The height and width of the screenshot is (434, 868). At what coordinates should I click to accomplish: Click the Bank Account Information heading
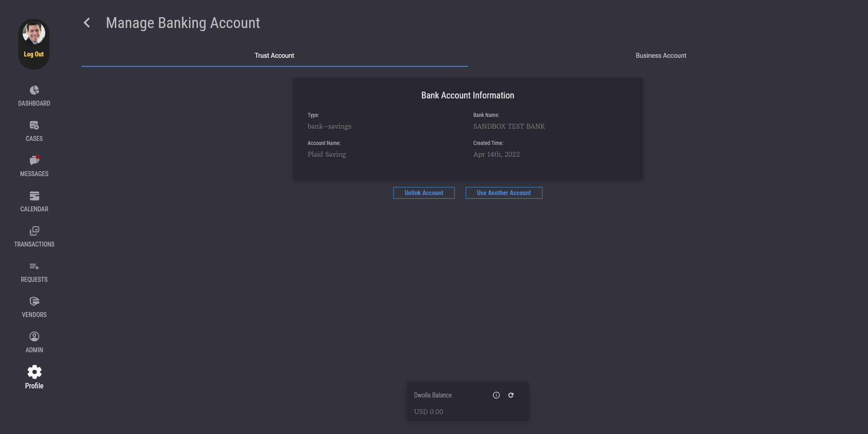point(467,95)
